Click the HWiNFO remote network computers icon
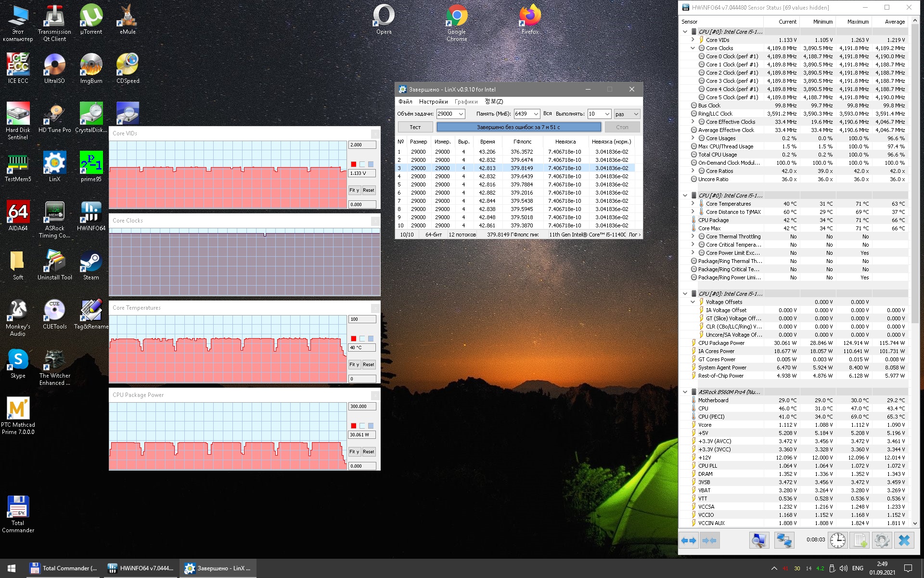This screenshot has width=924, height=578. click(783, 540)
